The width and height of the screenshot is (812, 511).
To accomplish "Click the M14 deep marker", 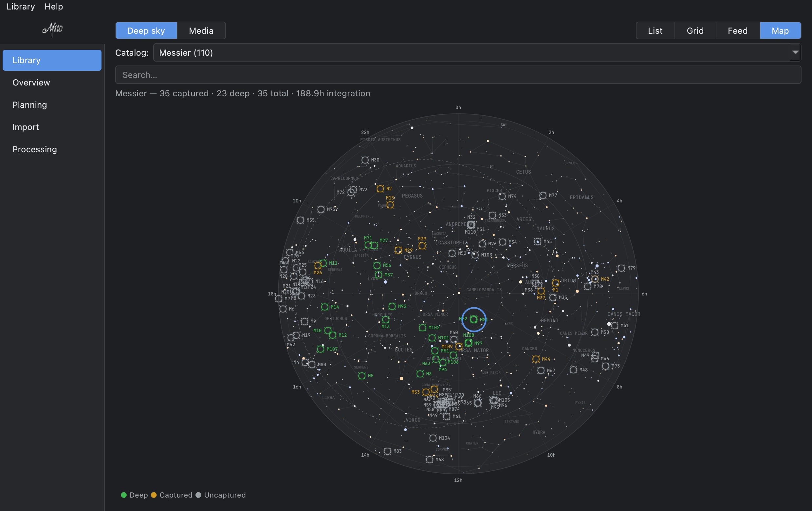I will coord(324,307).
